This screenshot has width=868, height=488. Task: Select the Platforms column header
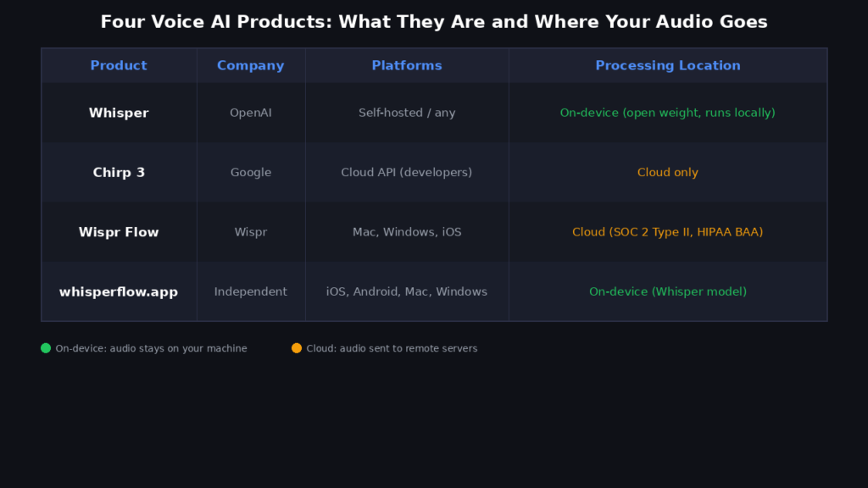pyautogui.click(x=407, y=65)
